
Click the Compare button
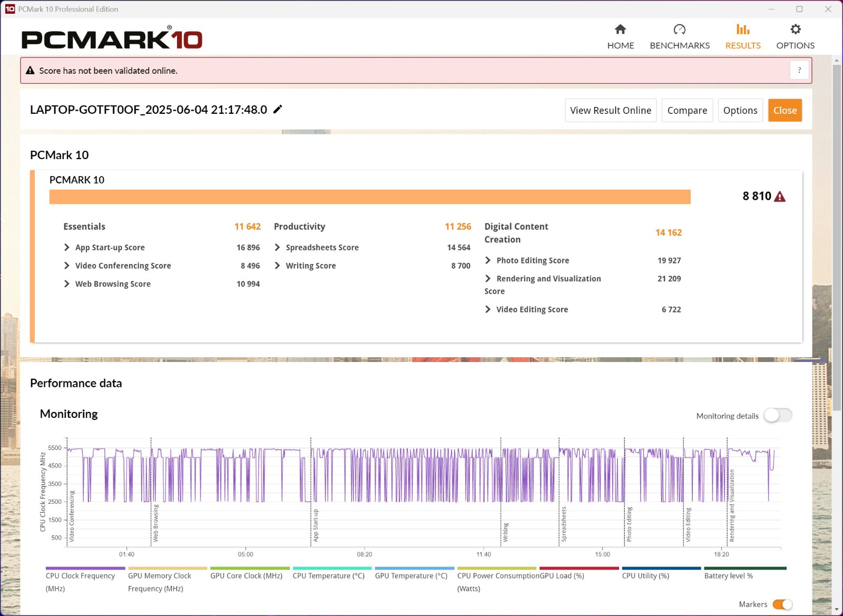tap(687, 110)
